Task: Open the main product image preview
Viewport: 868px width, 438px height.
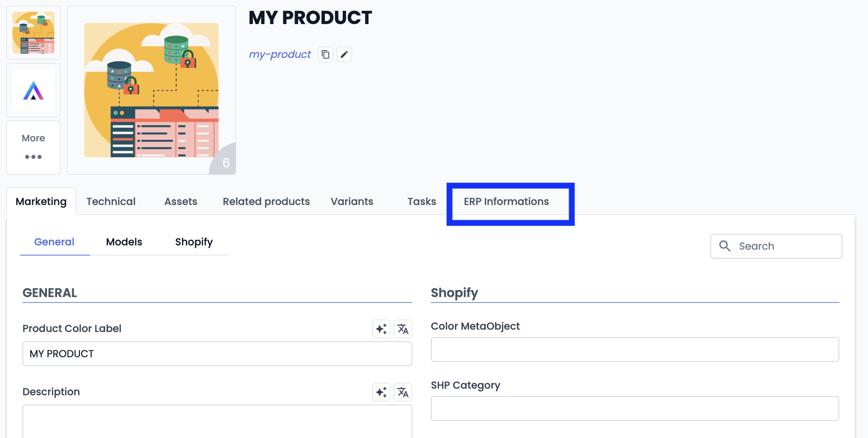Action: click(151, 90)
